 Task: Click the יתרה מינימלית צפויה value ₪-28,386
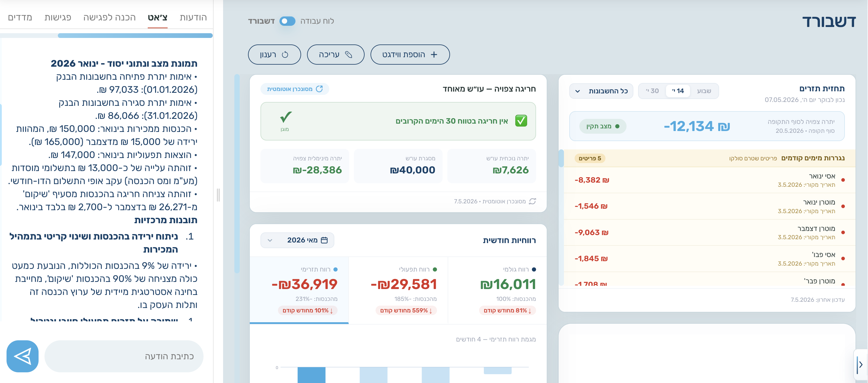[317, 170]
